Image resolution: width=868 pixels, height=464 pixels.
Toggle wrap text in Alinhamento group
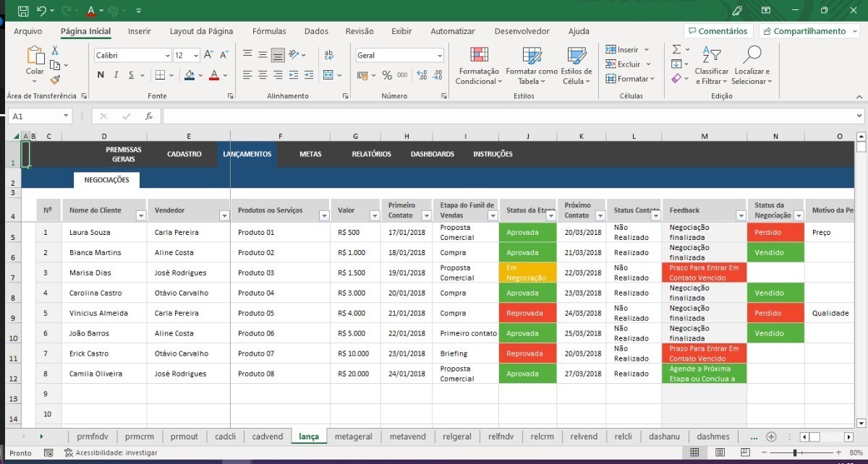click(329, 55)
